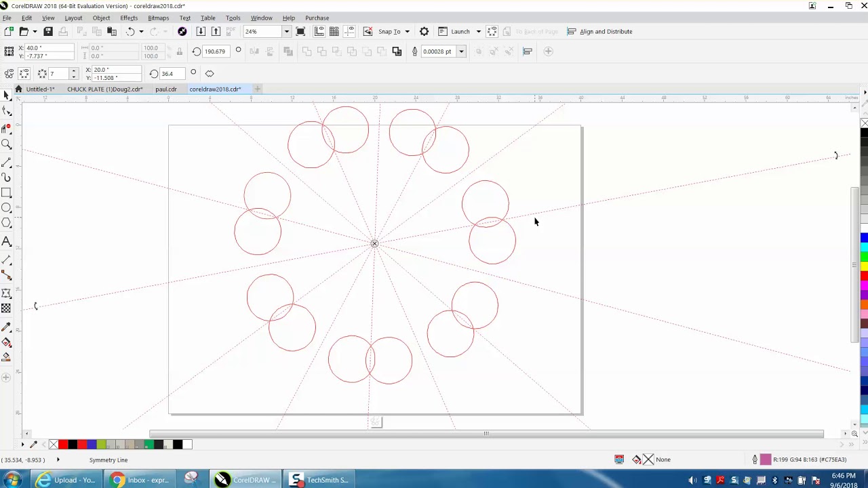Click Edit Symmetry on the property bar
868x488 pixels.
9,73
